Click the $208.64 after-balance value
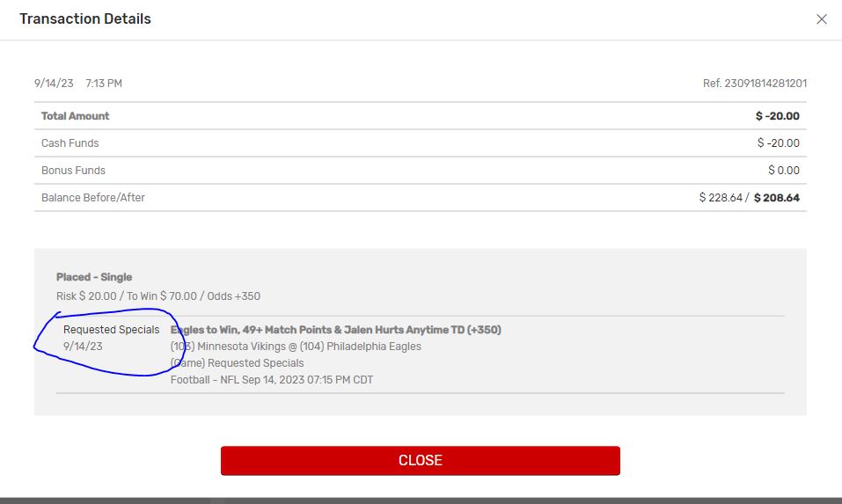The height and width of the screenshot is (504, 842). pos(777,198)
